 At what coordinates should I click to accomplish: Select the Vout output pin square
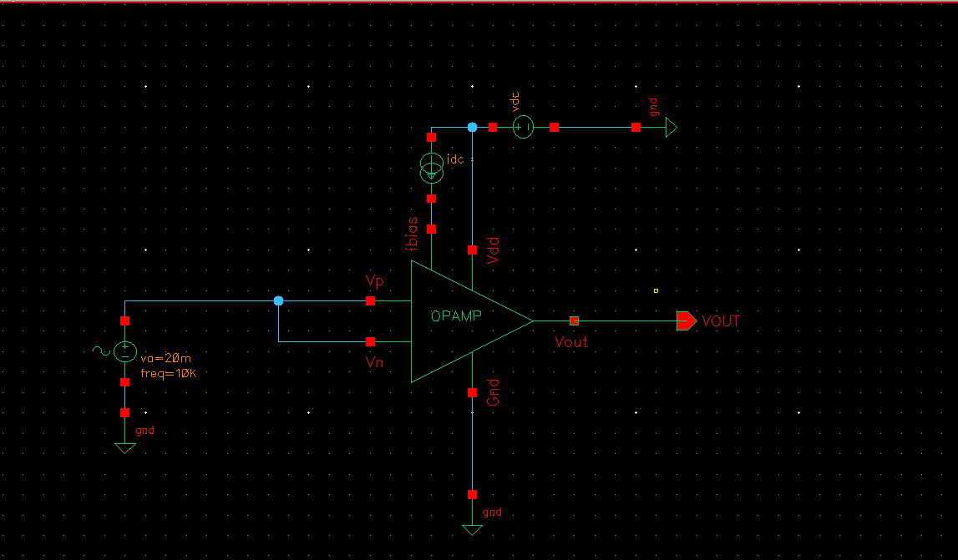[x=574, y=320]
